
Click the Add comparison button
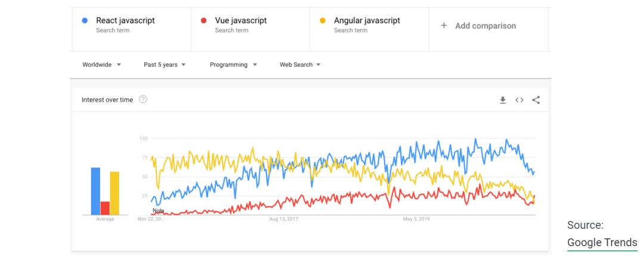[485, 26]
